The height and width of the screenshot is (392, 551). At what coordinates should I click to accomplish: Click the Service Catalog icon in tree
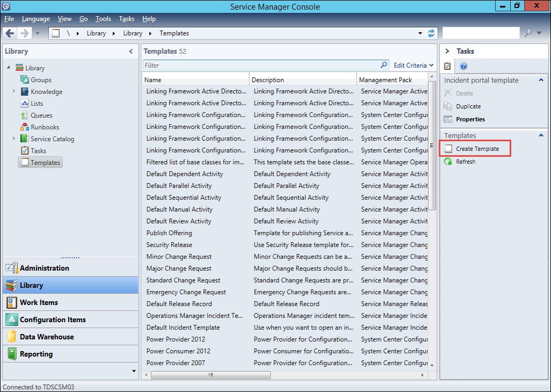tap(25, 139)
